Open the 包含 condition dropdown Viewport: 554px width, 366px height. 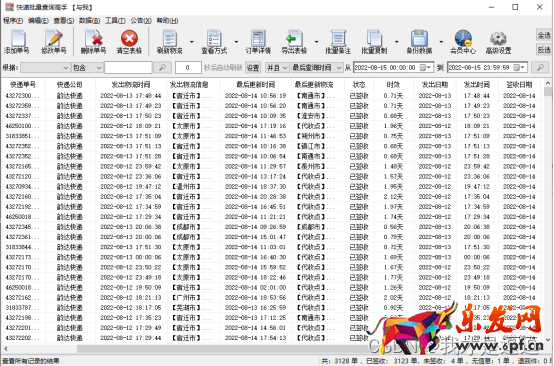(x=87, y=67)
